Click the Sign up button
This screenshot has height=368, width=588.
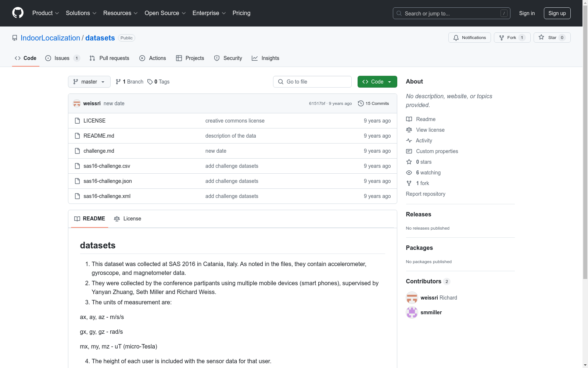(557, 13)
